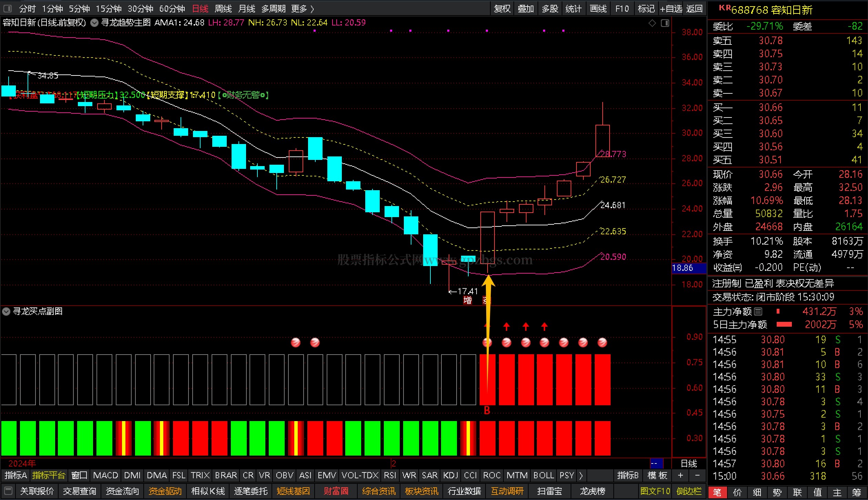This screenshot has height=500, width=868.
Task: Switch to 分时 view
Action: point(28,9)
